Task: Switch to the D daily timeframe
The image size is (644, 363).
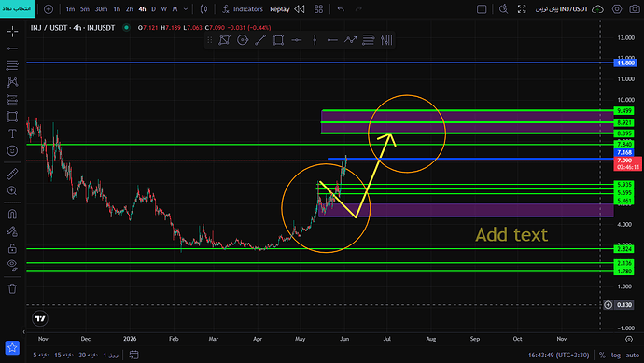Action: 154,9
